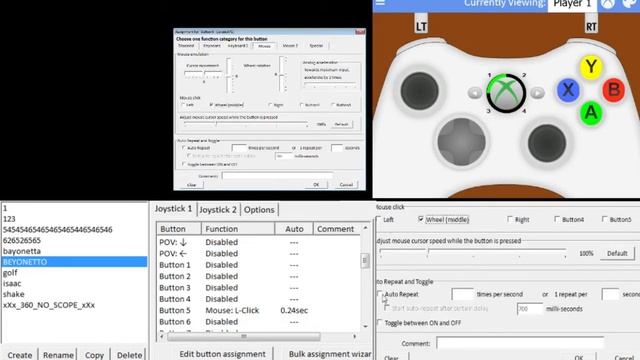Uncheck Wheel (middle) in enlarged panel
Image resolution: width=640 pixels, height=360 pixels.
click(421, 219)
